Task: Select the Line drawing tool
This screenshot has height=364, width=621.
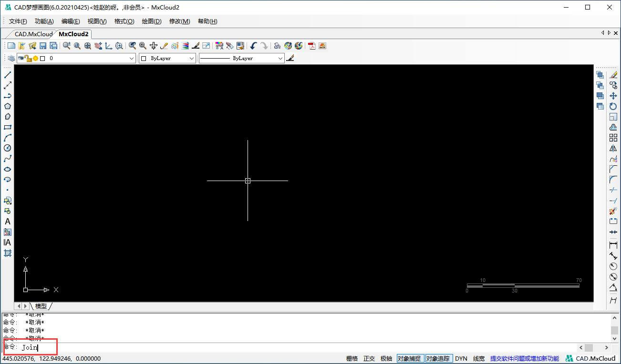Action: click(8, 75)
